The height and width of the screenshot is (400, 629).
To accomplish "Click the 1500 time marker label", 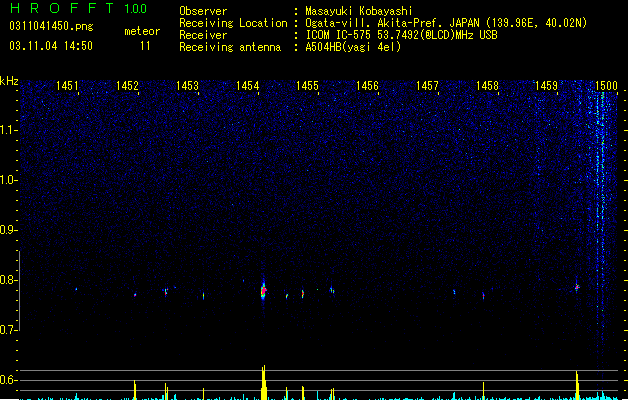I will (606, 86).
